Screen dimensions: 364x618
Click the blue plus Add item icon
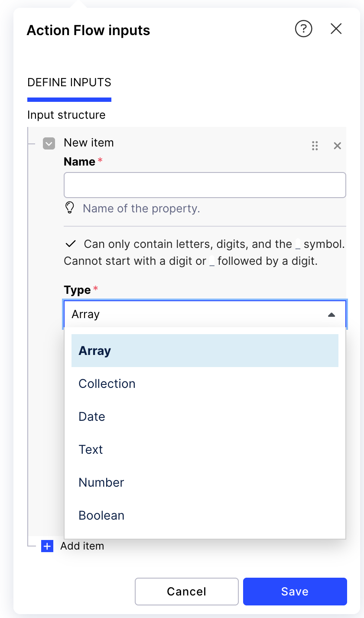47,546
